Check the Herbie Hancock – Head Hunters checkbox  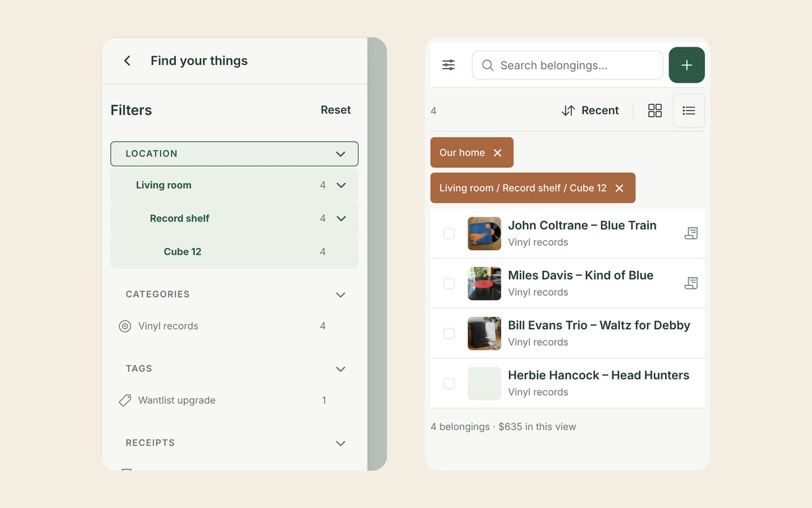click(449, 384)
